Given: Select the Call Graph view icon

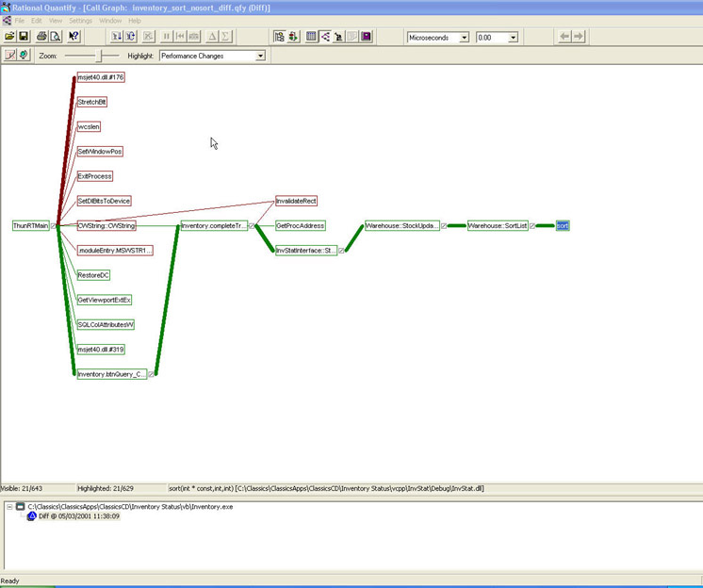Looking at the screenshot, I should pos(324,37).
